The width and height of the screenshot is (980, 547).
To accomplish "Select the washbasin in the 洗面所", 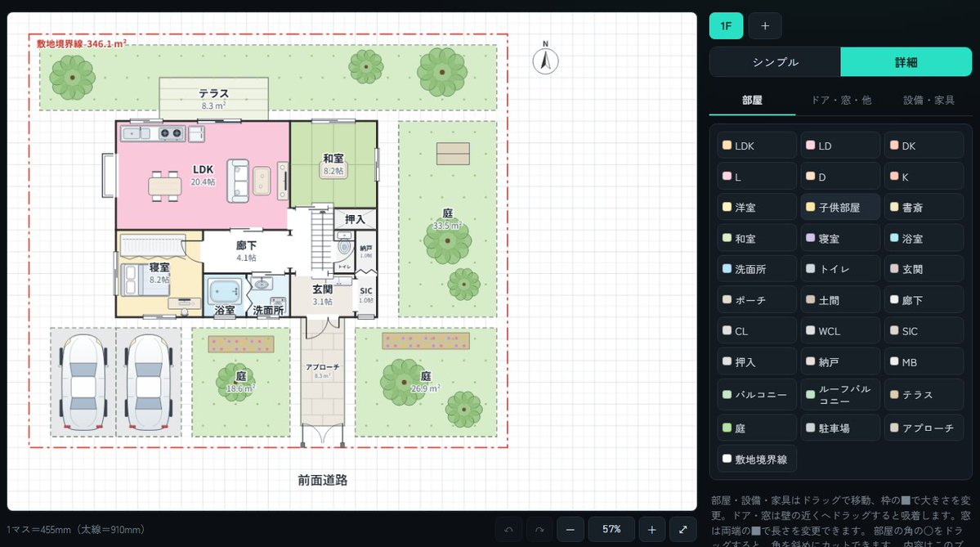I will coord(262,284).
